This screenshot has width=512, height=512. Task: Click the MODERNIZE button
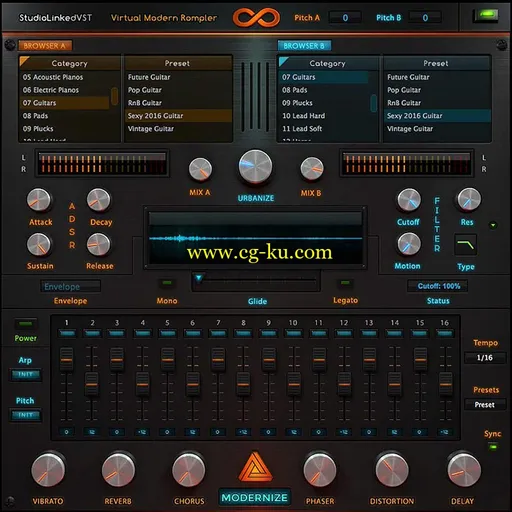(x=255, y=498)
